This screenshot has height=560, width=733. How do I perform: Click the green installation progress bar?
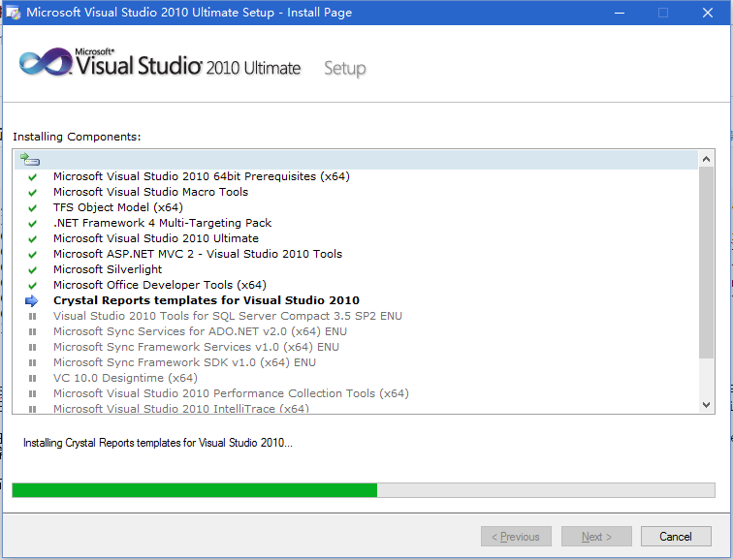[364, 490]
